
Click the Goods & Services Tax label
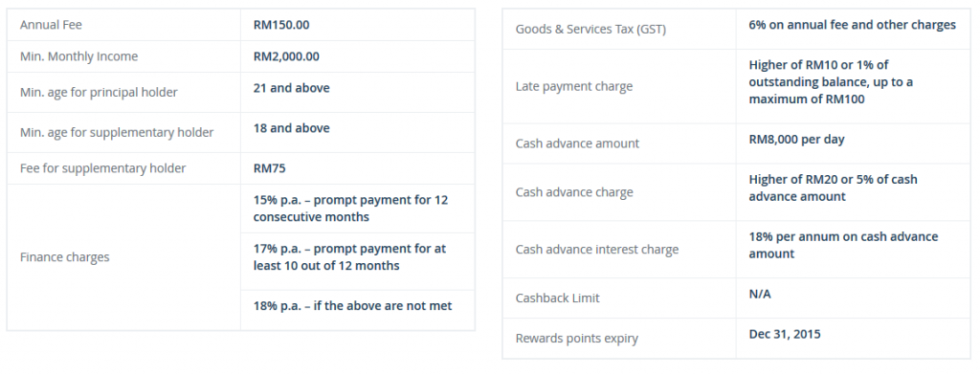pyautogui.click(x=590, y=30)
